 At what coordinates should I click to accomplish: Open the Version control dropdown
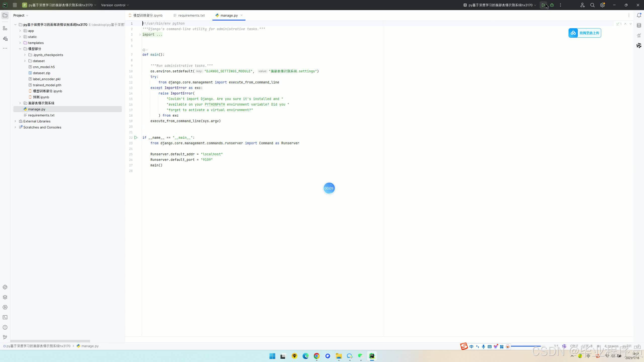[x=115, y=5]
